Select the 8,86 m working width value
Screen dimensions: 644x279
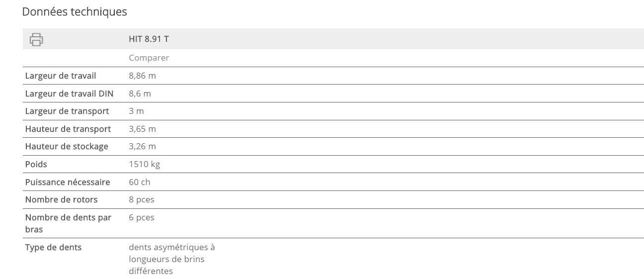(142, 76)
